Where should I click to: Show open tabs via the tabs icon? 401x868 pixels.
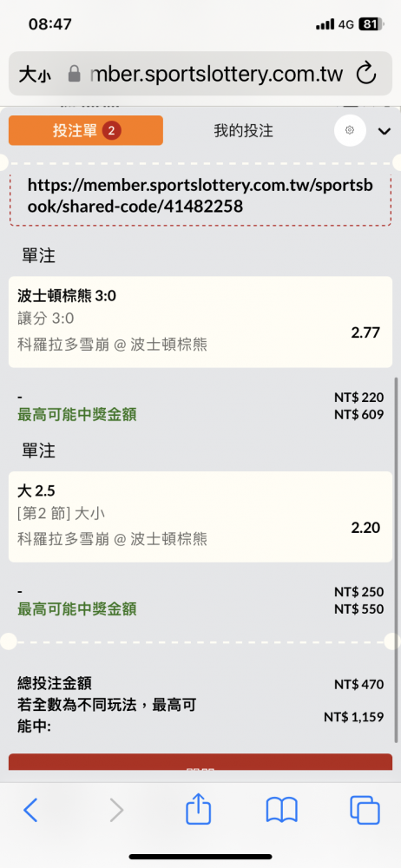coord(365,811)
